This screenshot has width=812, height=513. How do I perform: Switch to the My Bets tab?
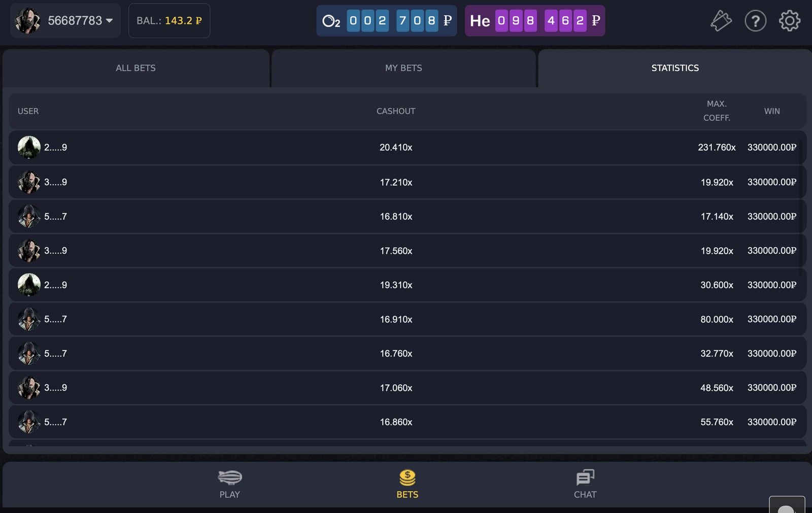[x=403, y=68]
